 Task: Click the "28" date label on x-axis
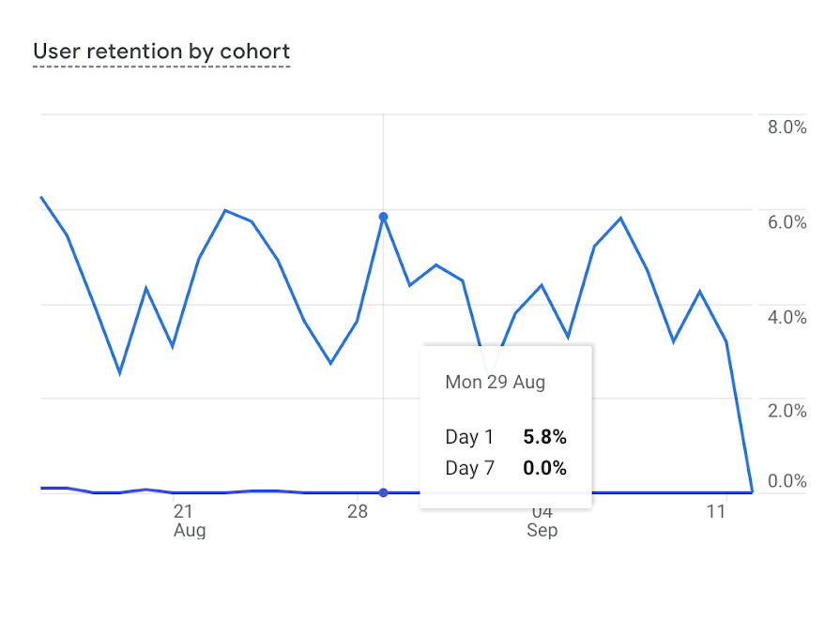point(357,512)
